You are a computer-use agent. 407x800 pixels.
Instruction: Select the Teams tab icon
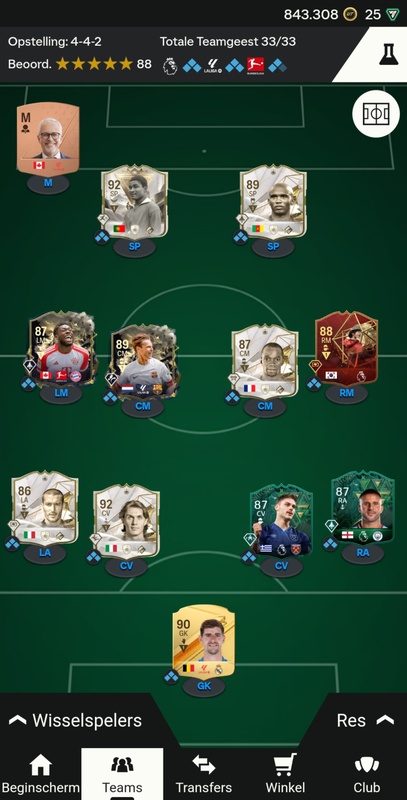tap(122, 764)
